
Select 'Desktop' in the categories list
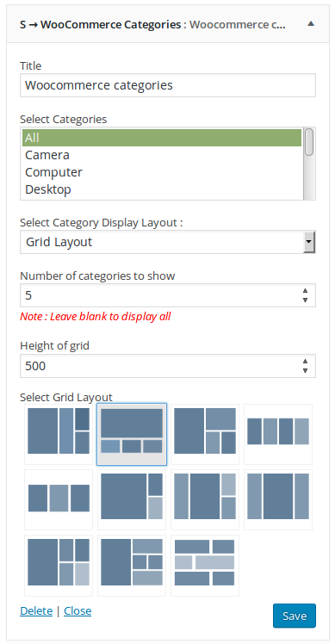[x=162, y=189]
